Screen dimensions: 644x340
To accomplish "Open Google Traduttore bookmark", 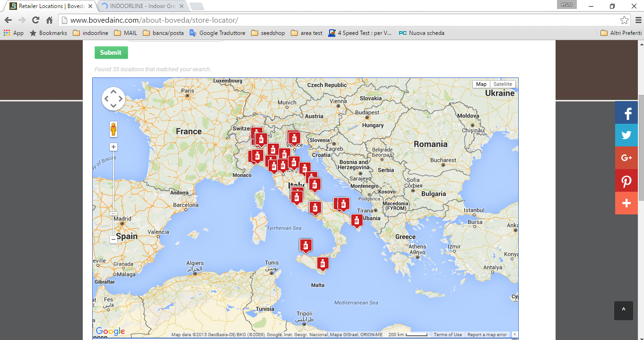I will click(x=218, y=33).
